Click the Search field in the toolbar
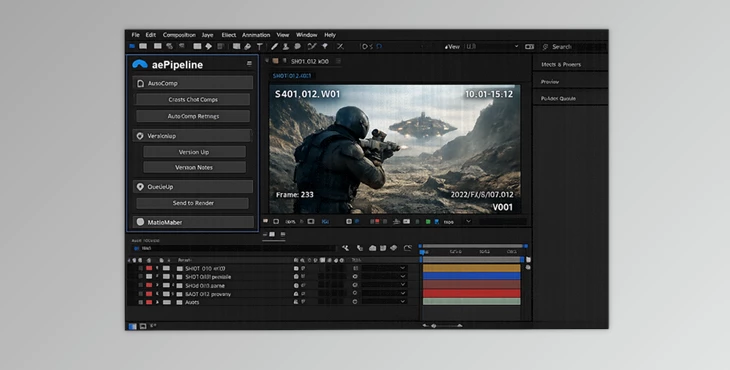Image resolution: width=730 pixels, height=370 pixels. (x=574, y=47)
